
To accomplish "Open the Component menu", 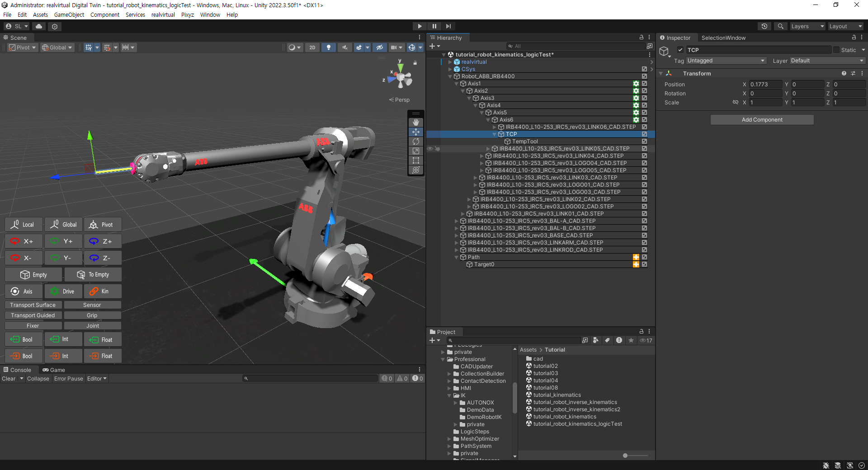I will (105, 14).
